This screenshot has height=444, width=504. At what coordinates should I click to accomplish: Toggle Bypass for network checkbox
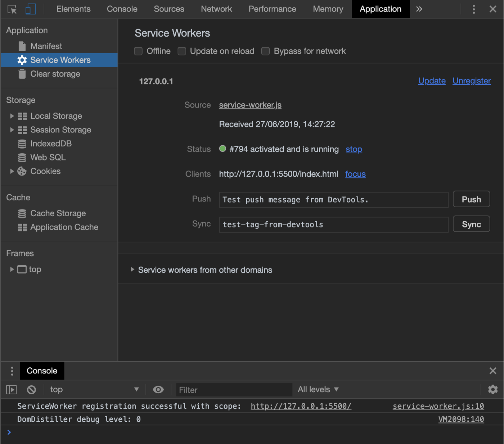coord(265,51)
